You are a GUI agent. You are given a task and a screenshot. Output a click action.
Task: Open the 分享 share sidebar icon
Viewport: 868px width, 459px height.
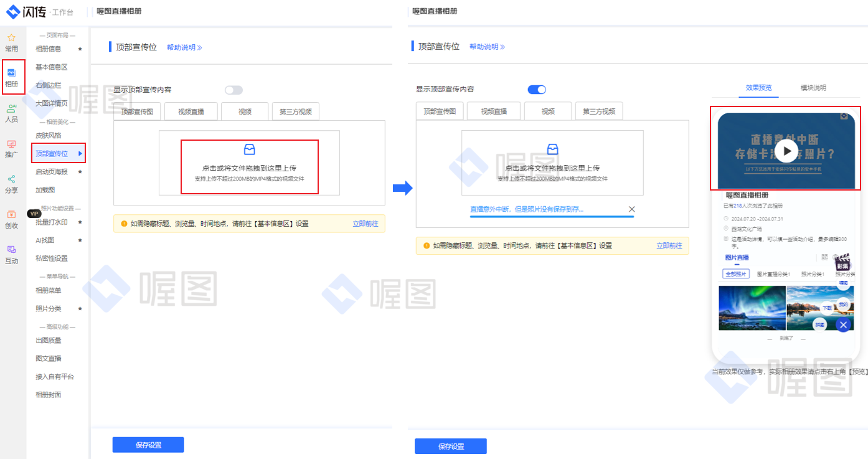[x=11, y=179]
